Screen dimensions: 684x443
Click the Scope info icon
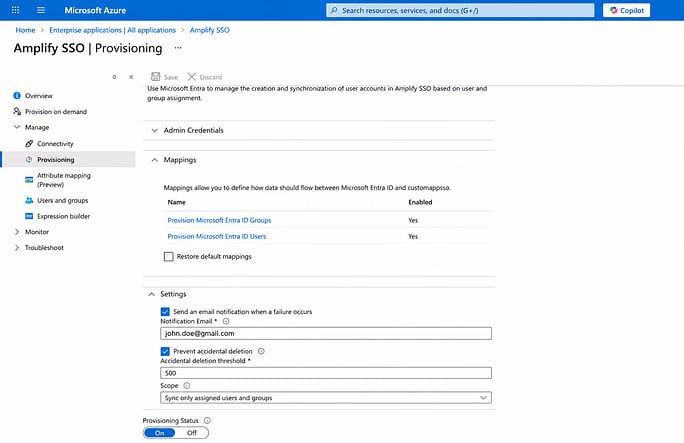point(187,386)
